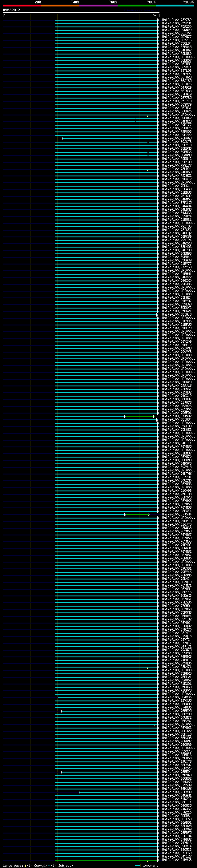Select hit UniRef100_Q6EE94
197x868 pixels.
177,772
